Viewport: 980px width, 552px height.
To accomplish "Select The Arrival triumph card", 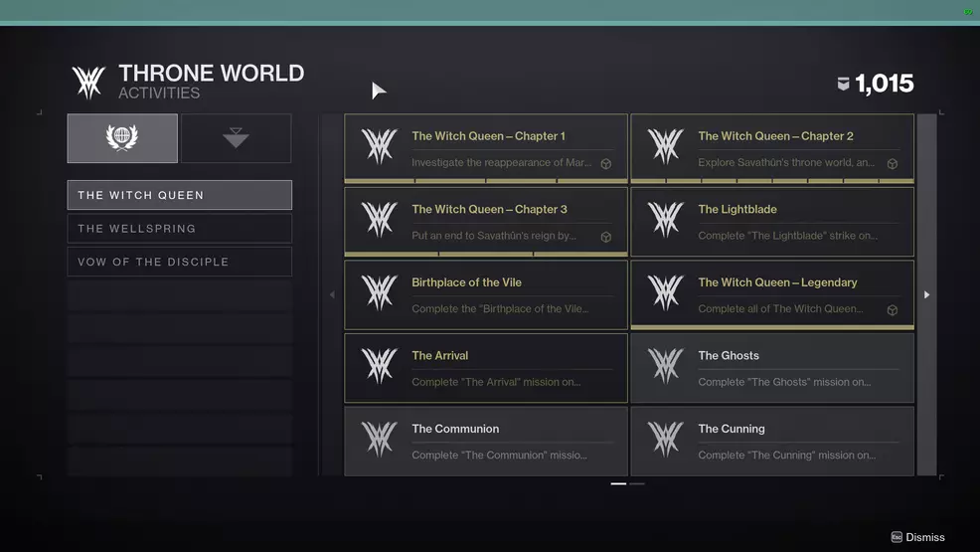I will click(x=486, y=368).
